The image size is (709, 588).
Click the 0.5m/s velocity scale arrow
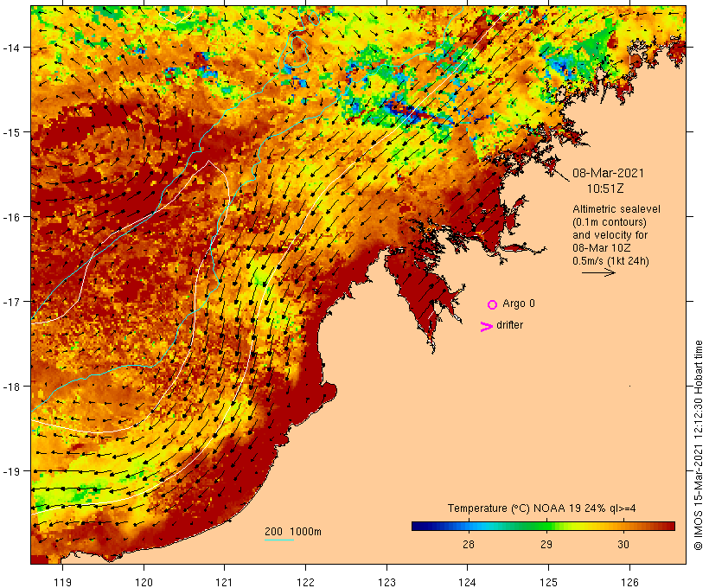598,272
